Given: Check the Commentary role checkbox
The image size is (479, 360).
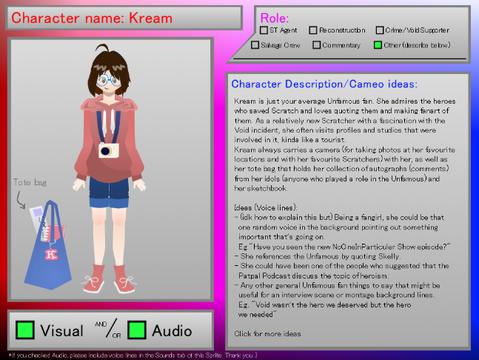Looking at the screenshot, I should click(x=316, y=45).
